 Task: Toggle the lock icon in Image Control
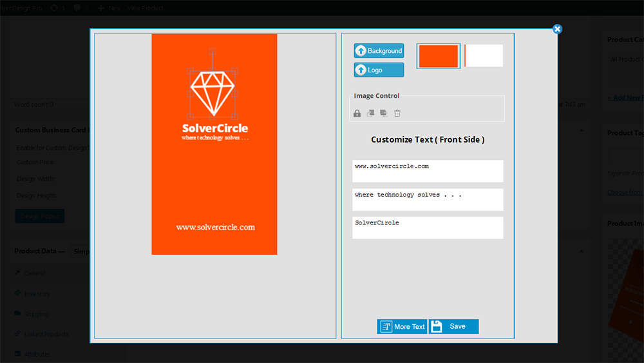pyautogui.click(x=357, y=113)
